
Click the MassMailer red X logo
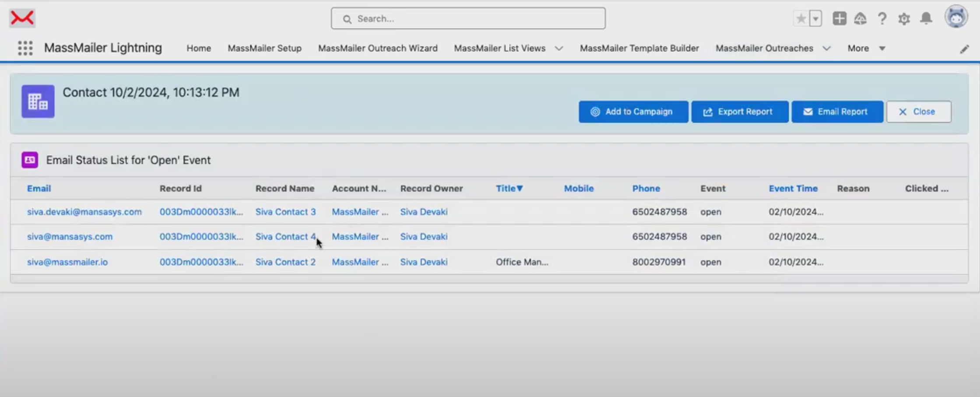pos(22,18)
